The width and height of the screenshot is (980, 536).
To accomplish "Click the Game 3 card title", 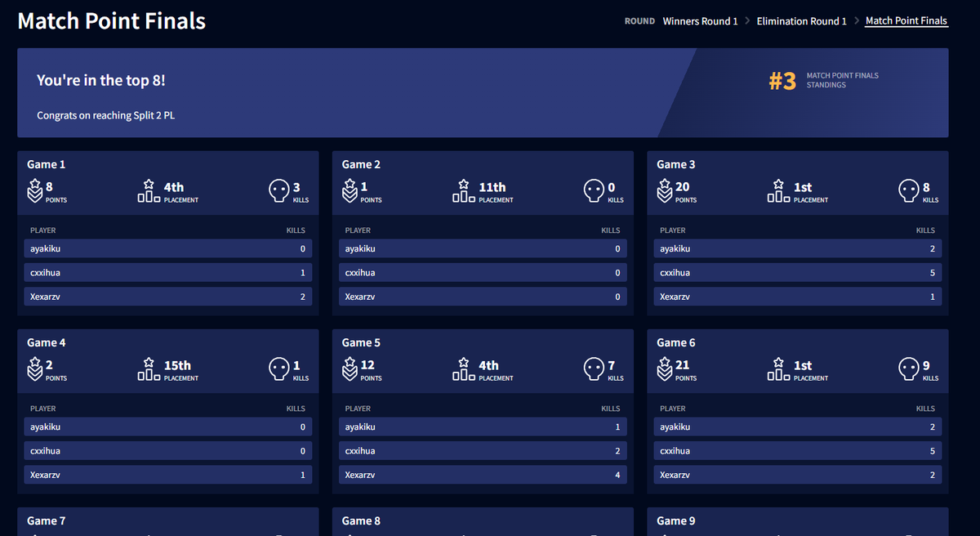I will (x=676, y=164).
